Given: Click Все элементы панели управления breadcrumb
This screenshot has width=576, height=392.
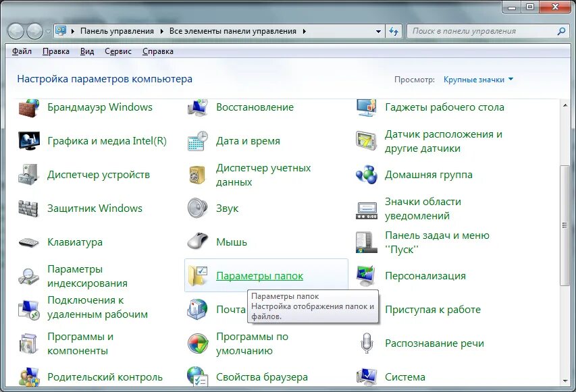Looking at the screenshot, I should 232,31.
